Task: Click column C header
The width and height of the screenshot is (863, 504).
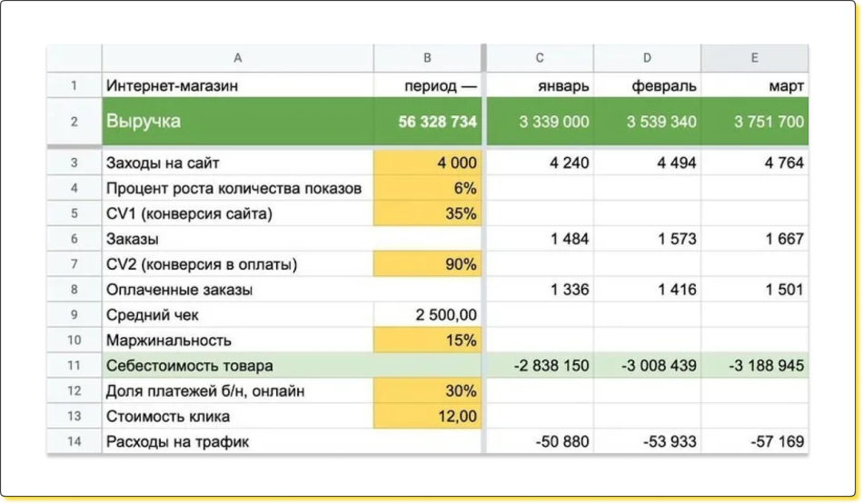Action: [x=540, y=58]
